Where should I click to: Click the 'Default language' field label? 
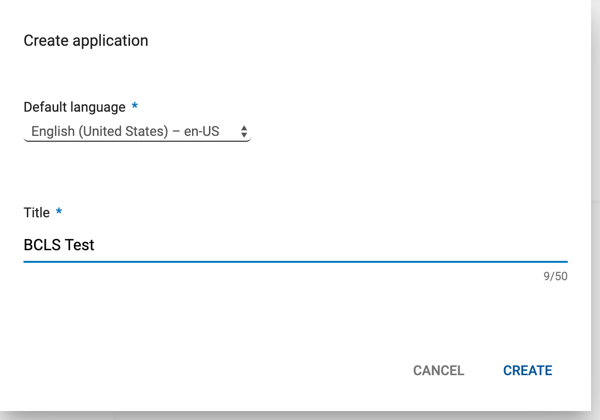[x=75, y=107]
